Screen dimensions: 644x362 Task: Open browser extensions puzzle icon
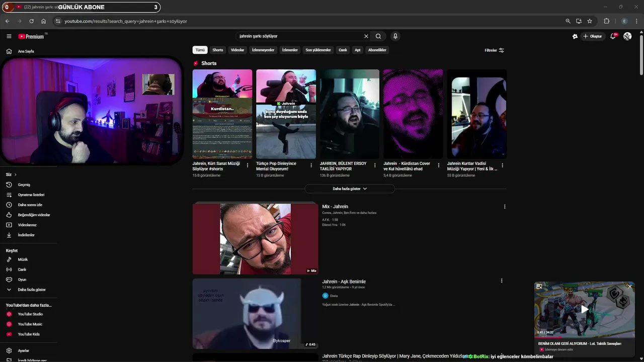pyautogui.click(x=607, y=21)
